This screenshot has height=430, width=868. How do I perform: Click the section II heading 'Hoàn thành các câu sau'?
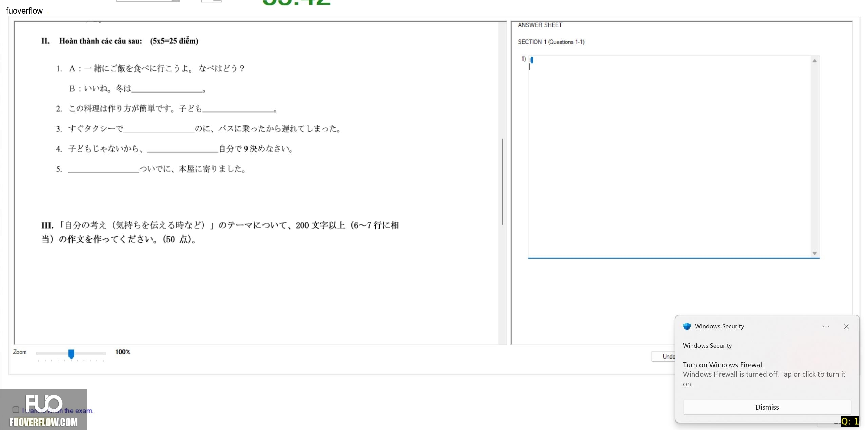(120, 41)
